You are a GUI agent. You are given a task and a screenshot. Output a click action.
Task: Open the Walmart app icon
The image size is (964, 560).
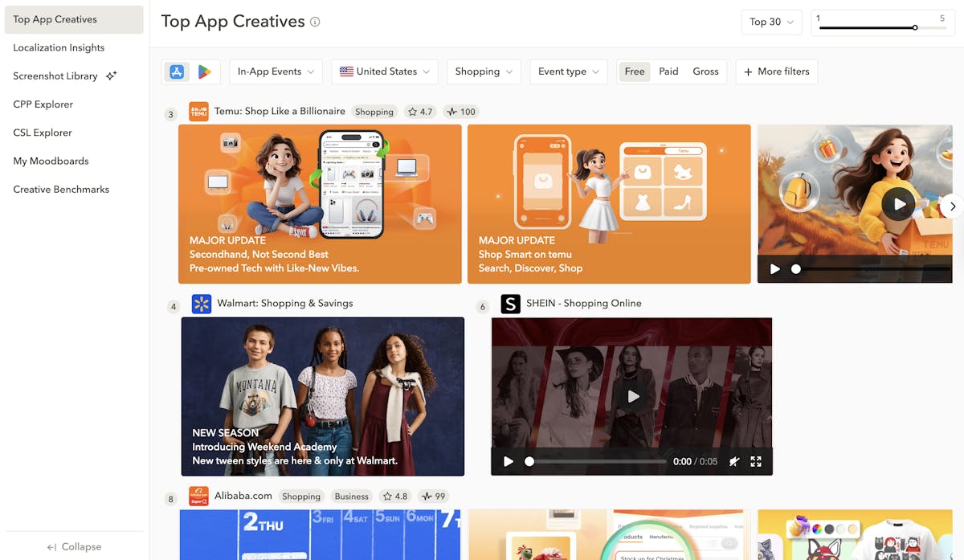click(202, 304)
